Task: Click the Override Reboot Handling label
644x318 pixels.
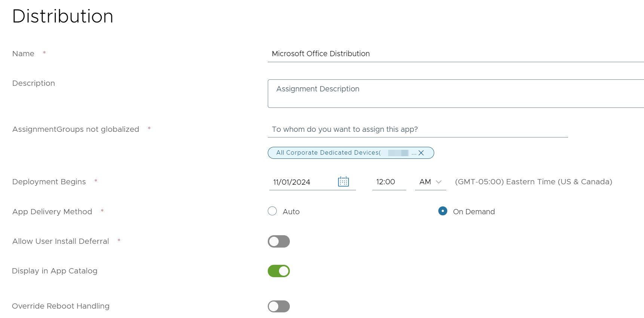Action: click(x=61, y=306)
